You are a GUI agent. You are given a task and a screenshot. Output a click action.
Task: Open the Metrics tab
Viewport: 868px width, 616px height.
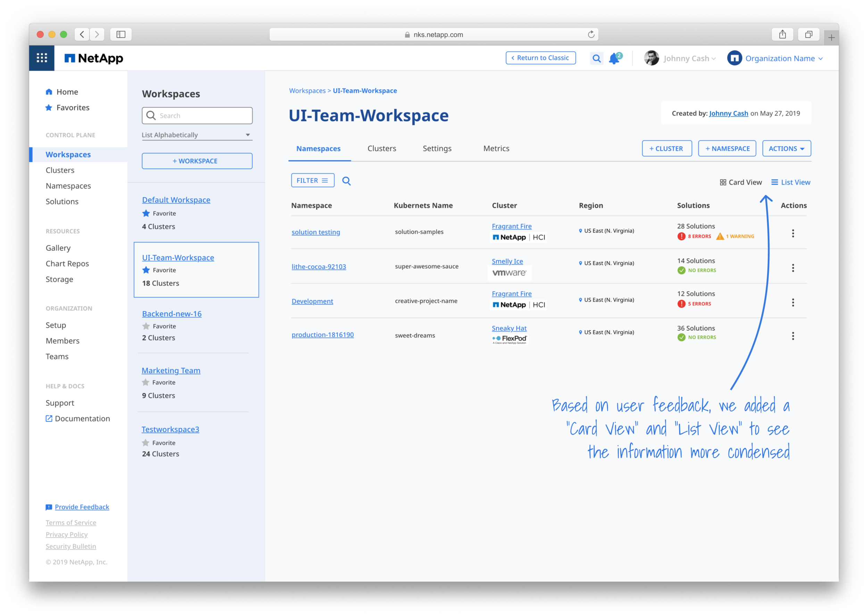pos(496,149)
